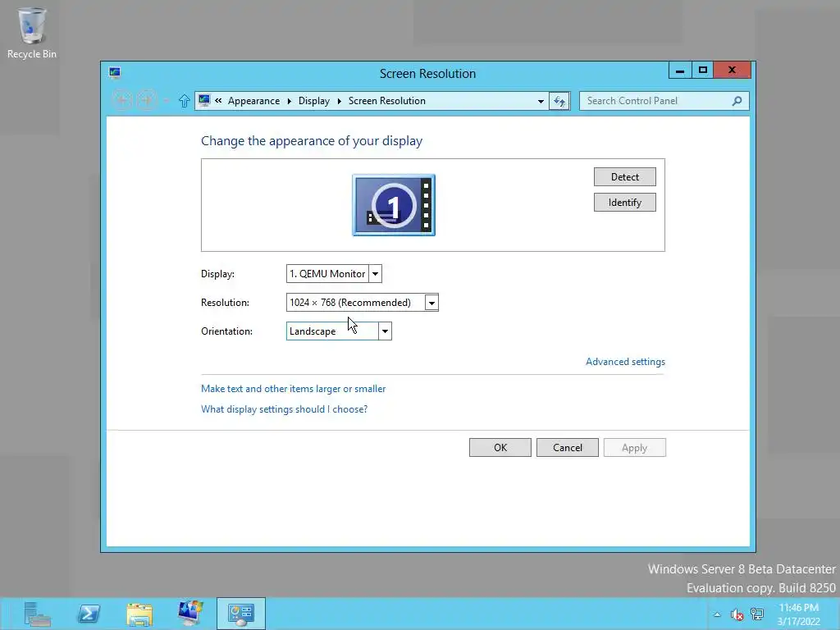Click the double chevron in address bar
The height and width of the screenshot is (630, 840).
tap(218, 100)
